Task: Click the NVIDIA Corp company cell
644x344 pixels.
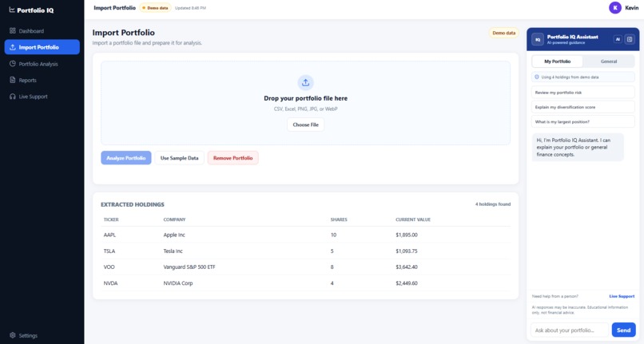Action: (x=178, y=283)
